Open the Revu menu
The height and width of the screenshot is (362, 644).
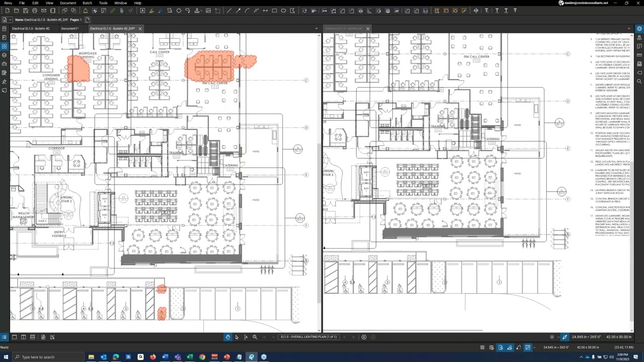click(8, 3)
